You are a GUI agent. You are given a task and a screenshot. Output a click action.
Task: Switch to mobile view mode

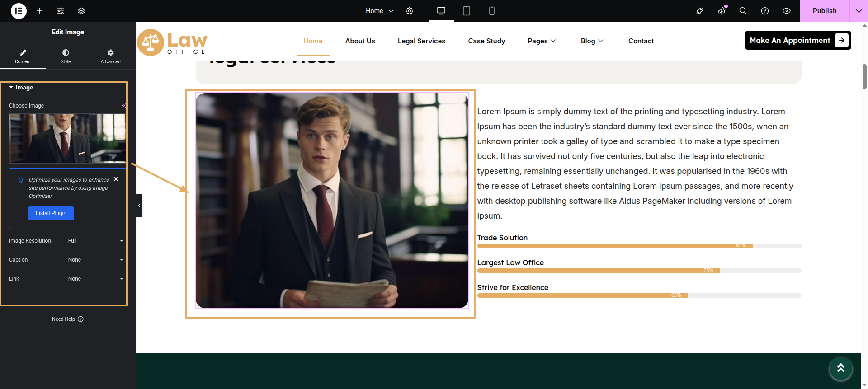(x=492, y=11)
